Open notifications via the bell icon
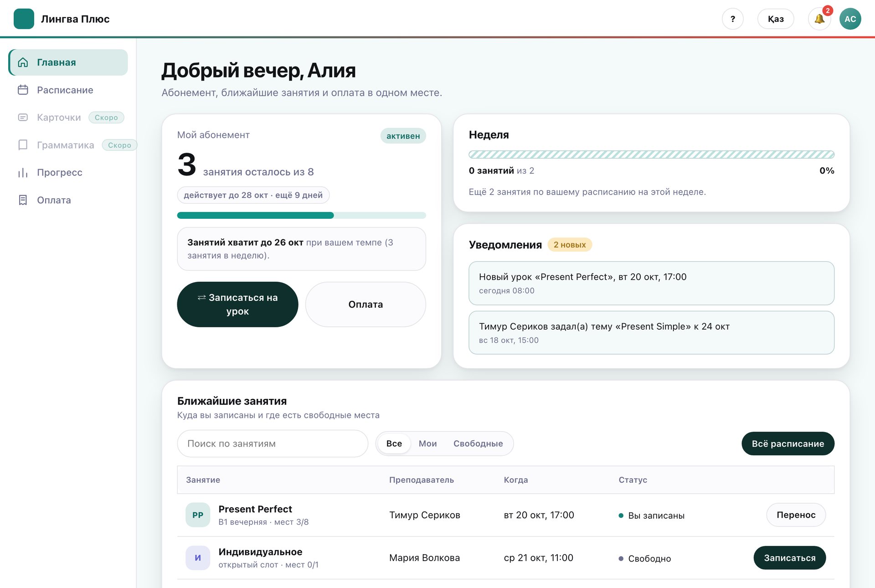Image resolution: width=875 pixels, height=588 pixels. click(819, 19)
